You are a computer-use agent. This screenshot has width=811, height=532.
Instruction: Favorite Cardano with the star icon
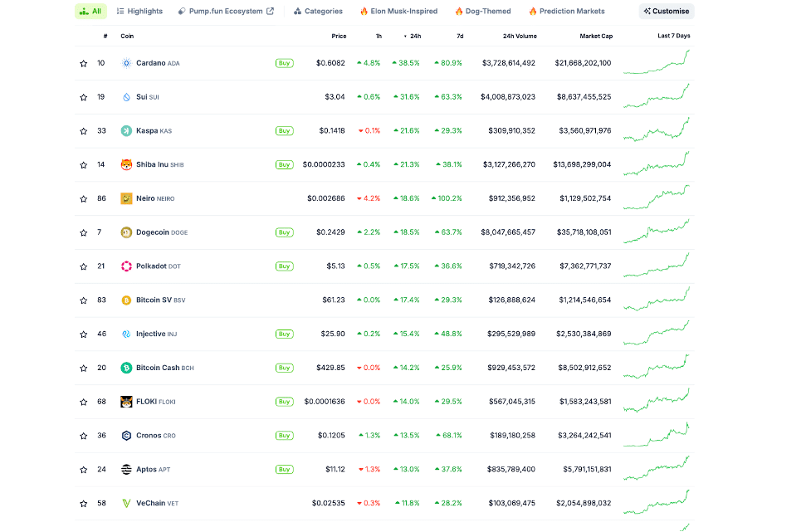[x=83, y=64]
